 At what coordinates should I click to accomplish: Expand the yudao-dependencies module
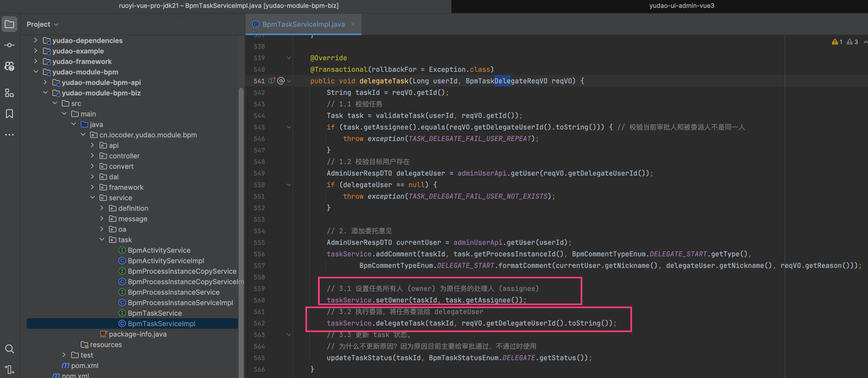click(36, 40)
